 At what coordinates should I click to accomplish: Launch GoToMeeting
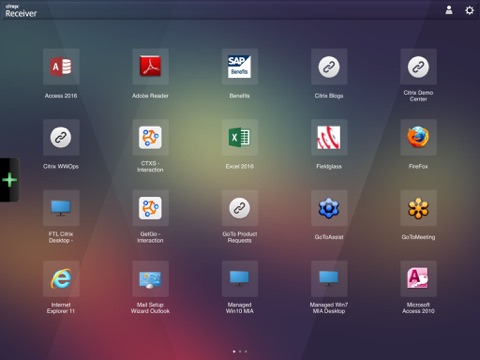tap(418, 208)
